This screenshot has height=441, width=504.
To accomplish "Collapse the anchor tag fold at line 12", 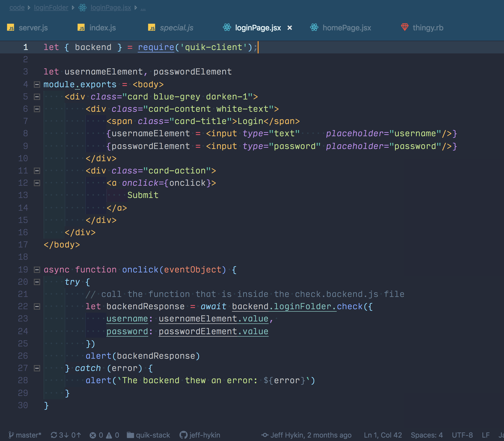I will [x=37, y=183].
